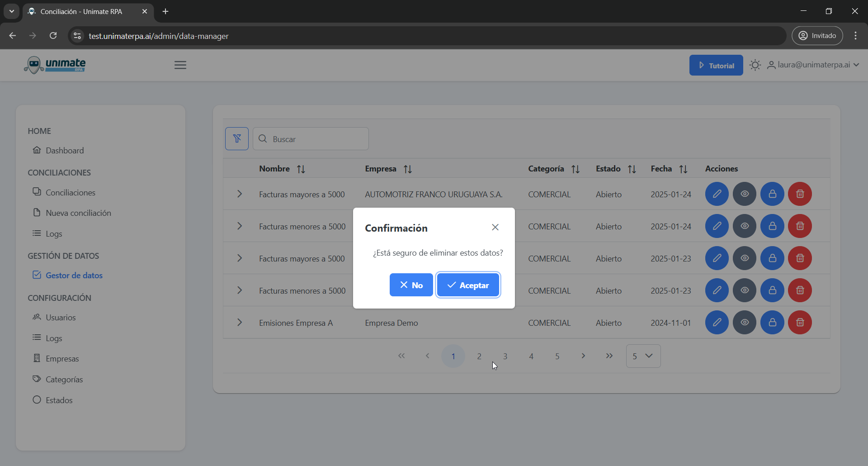The width and height of the screenshot is (868, 466).
Task: Sort table by Fecha column
Action: 683,169
